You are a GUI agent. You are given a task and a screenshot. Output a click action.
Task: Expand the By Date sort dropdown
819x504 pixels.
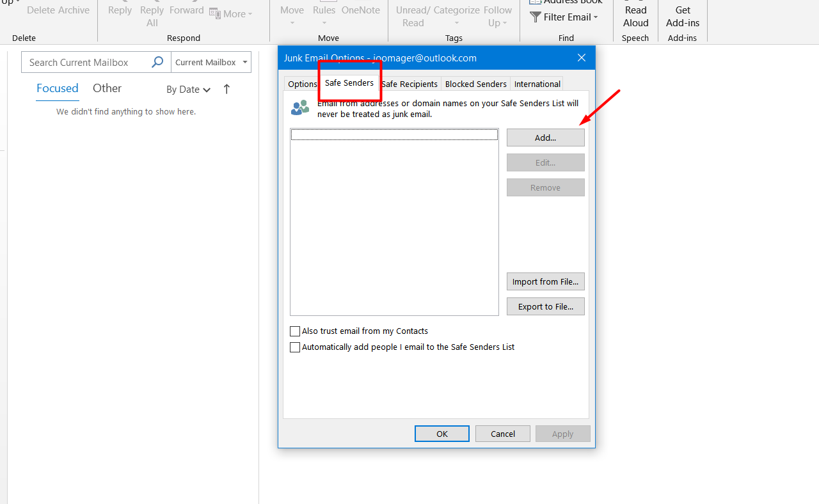(188, 90)
